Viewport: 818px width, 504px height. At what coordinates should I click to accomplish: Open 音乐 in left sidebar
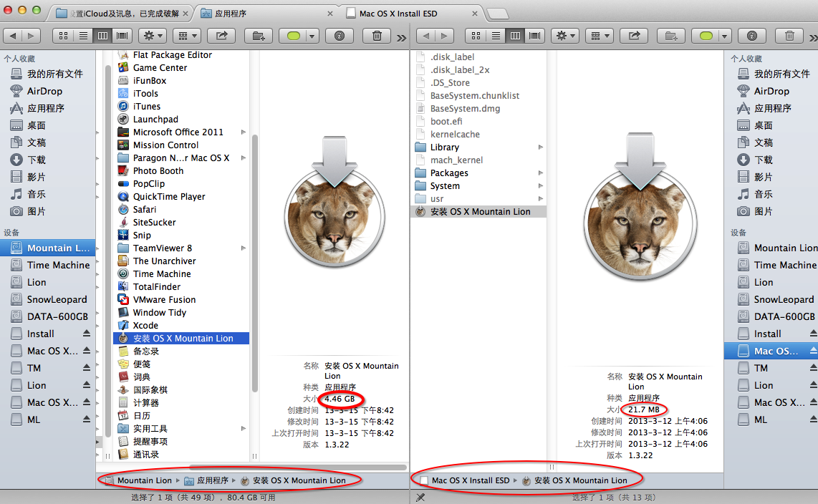click(36, 194)
